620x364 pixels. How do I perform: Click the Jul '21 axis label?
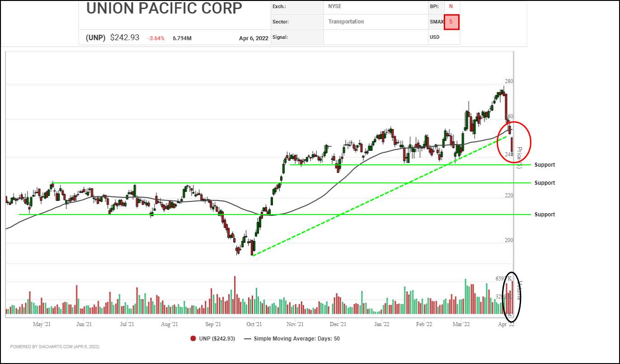pos(127,324)
